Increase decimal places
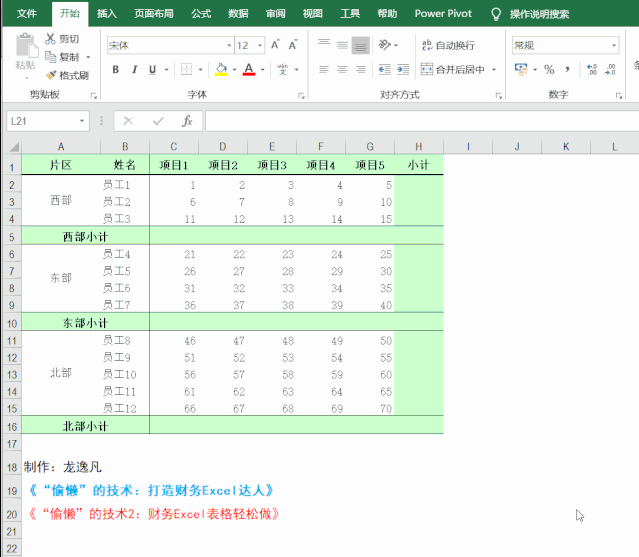The width and height of the screenshot is (639, 557). 592,70
